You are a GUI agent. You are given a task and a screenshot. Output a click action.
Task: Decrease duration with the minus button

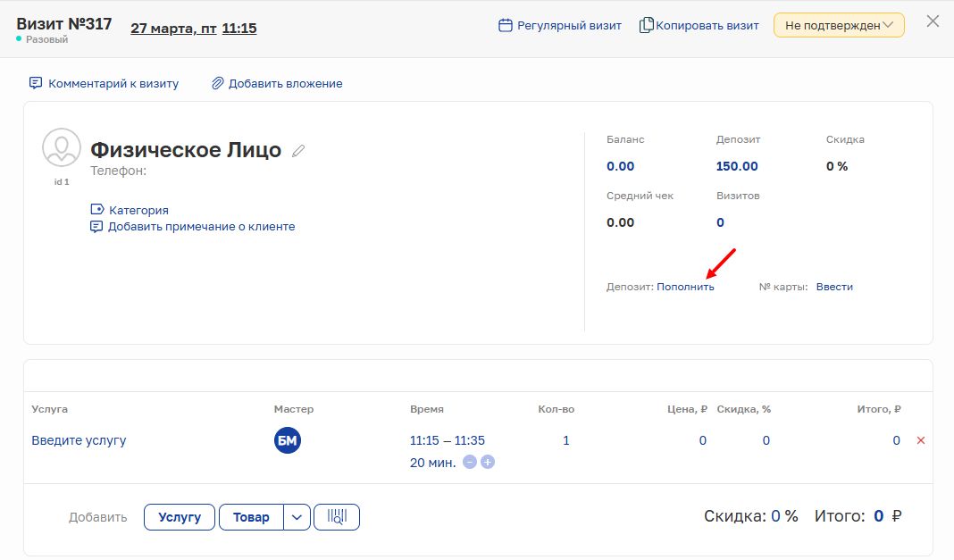coord(470,463)
